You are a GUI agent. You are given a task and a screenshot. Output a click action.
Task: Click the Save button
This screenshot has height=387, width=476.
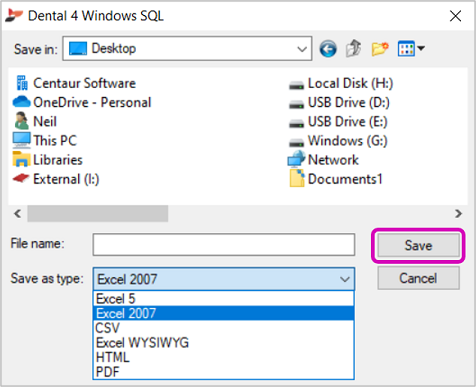(418, 246)
